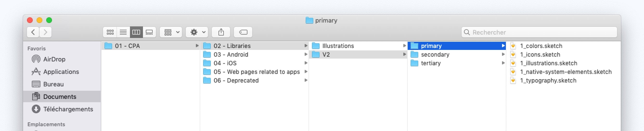Go forward with the right chevron button
Image resolution: width=644 pixels, height=131 pixels.
pyautogui.click(x=45, y=32)
